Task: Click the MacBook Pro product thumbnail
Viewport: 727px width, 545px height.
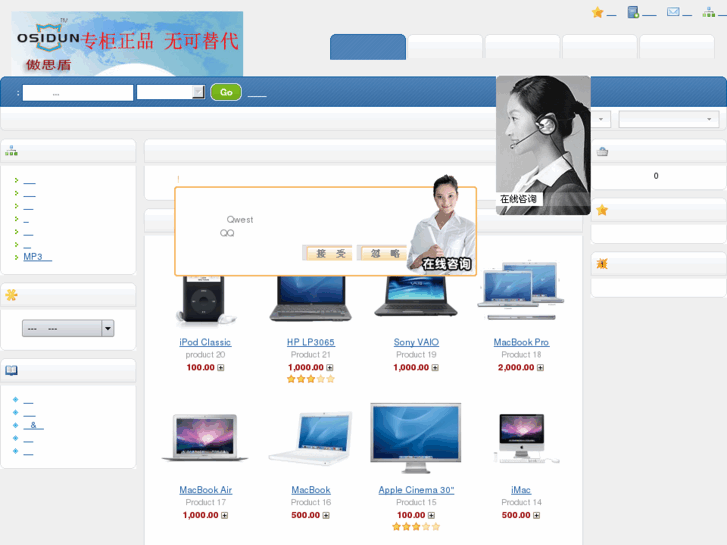Action: [521, 290]
